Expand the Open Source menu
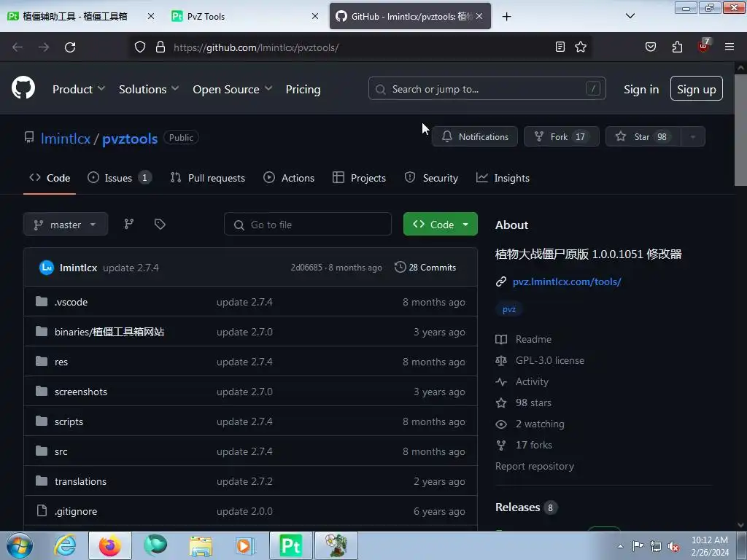 click(233, 89)
